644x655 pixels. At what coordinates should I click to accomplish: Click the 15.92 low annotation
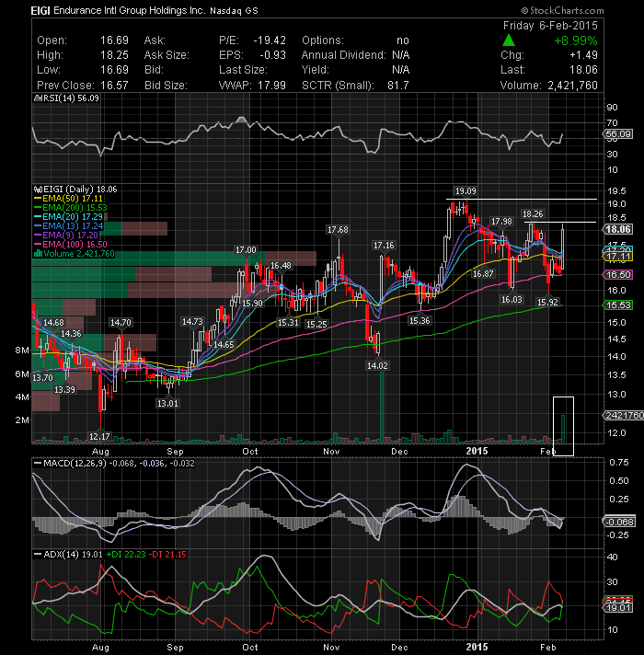(x=547, y=303)
